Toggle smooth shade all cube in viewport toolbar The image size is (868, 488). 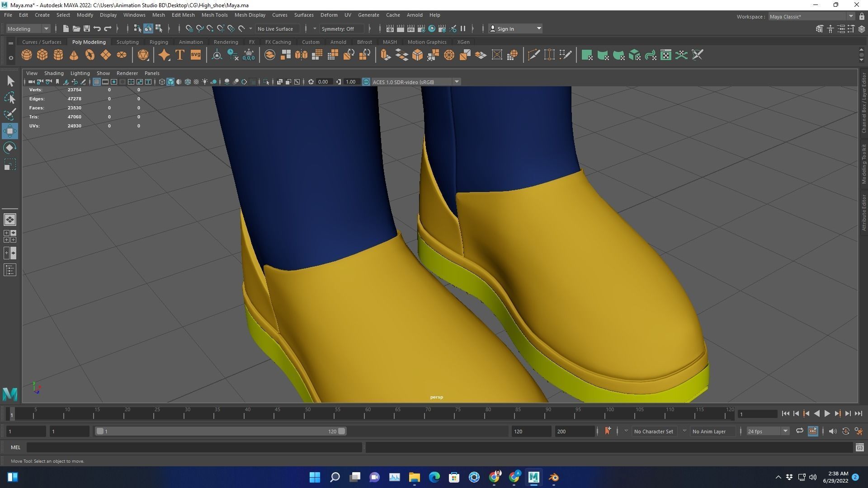point(170,82)
